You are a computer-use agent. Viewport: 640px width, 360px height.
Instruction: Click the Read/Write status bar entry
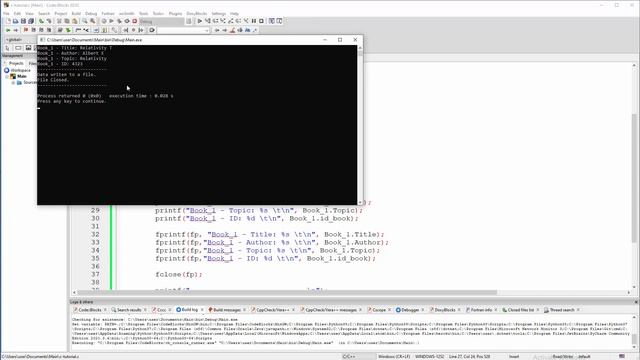562,357
